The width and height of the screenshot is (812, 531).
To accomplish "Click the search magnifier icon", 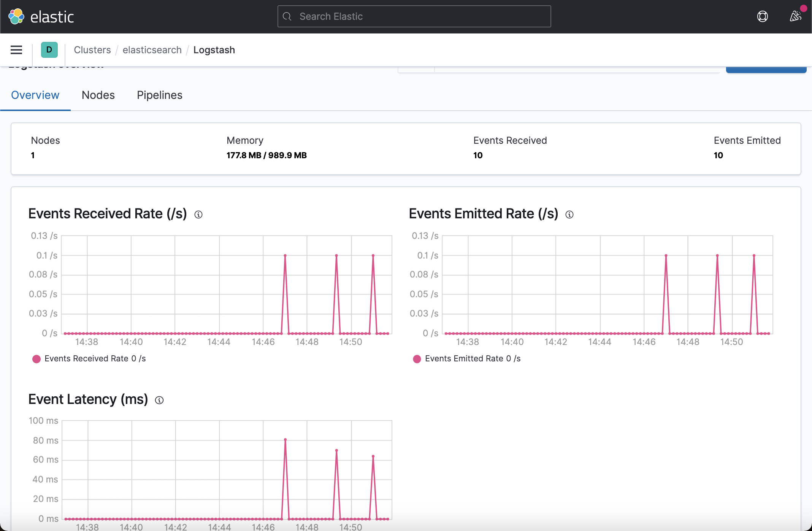I will coord(287,16).
